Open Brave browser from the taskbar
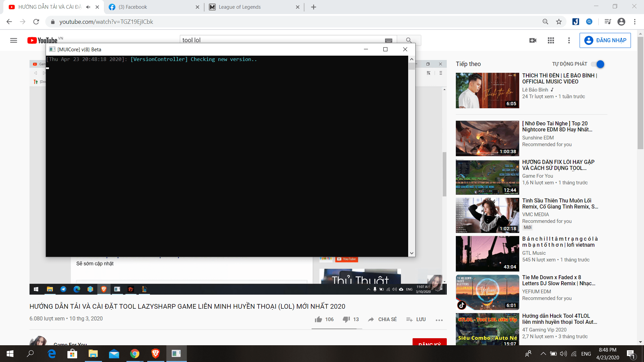 (x=155, y=354)
